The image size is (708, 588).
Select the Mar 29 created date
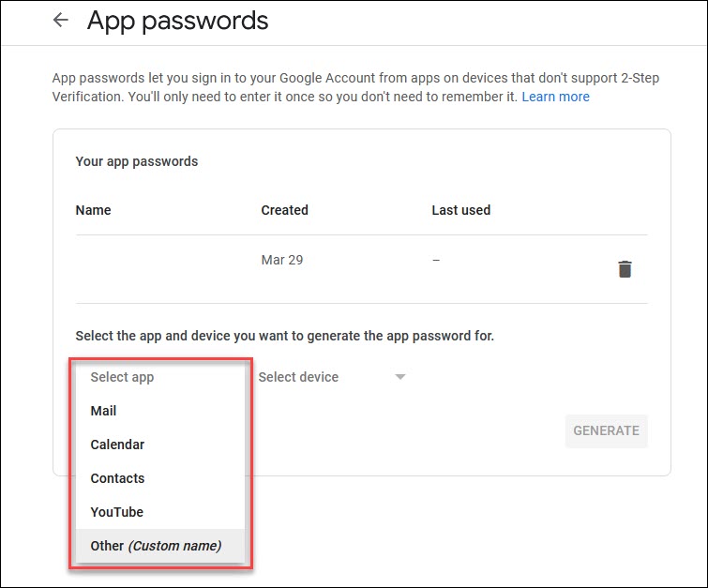282,260
